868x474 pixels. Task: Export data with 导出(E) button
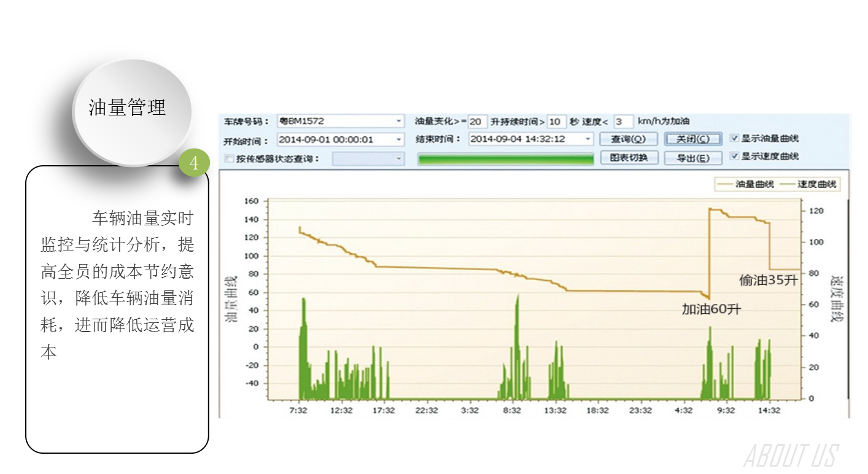point(693,158)
